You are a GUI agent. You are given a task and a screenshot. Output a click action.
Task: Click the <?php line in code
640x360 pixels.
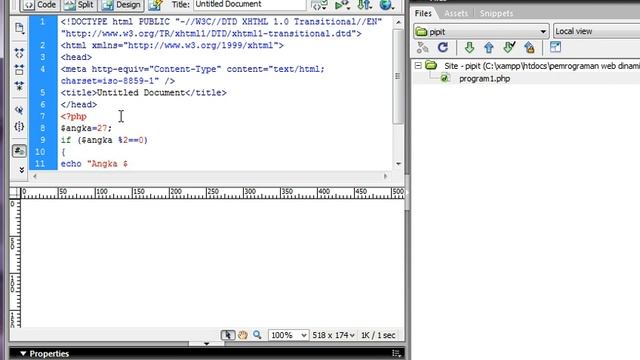tap(74, 117)
